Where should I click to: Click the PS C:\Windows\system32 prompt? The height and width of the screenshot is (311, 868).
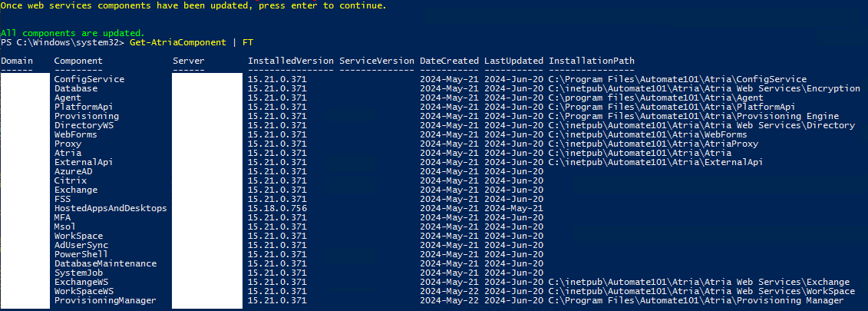(61, 42)
